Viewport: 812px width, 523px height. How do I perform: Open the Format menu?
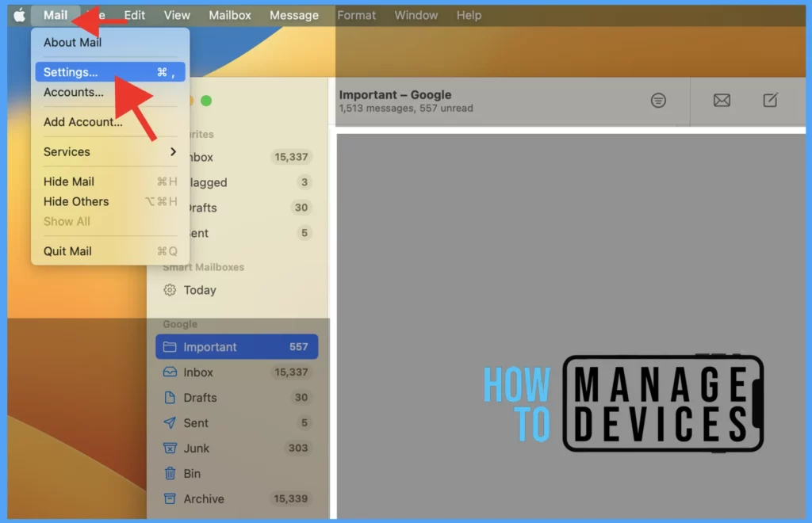356,16
